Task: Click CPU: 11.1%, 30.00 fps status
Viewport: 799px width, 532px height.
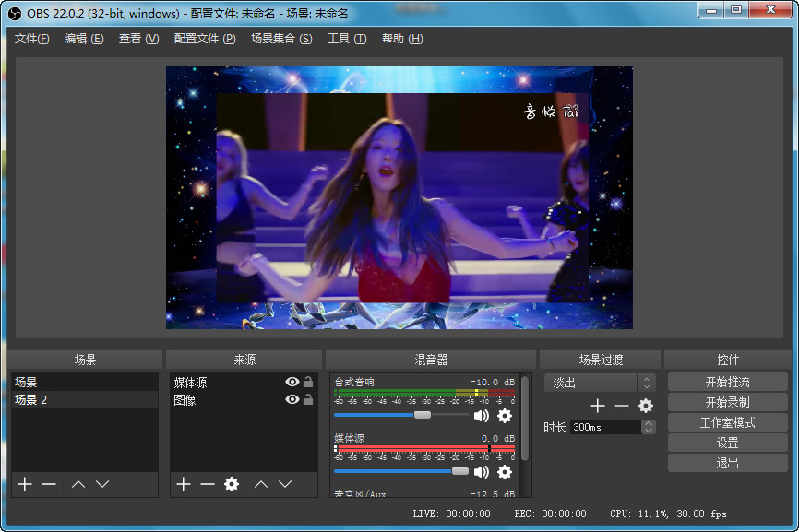Action: coord(668,514)
